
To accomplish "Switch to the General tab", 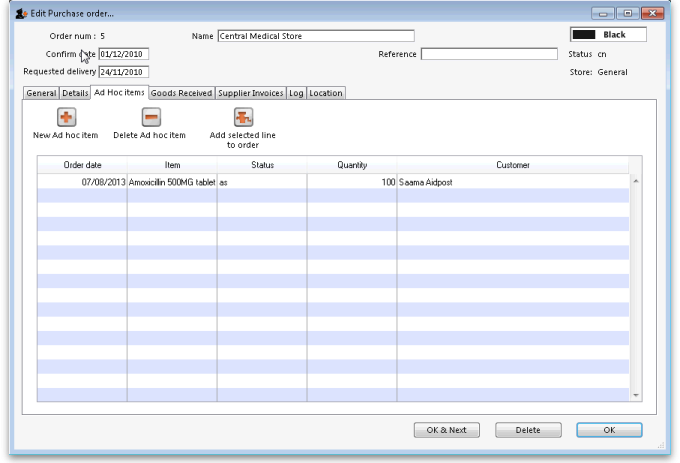I will coord(41,93).
